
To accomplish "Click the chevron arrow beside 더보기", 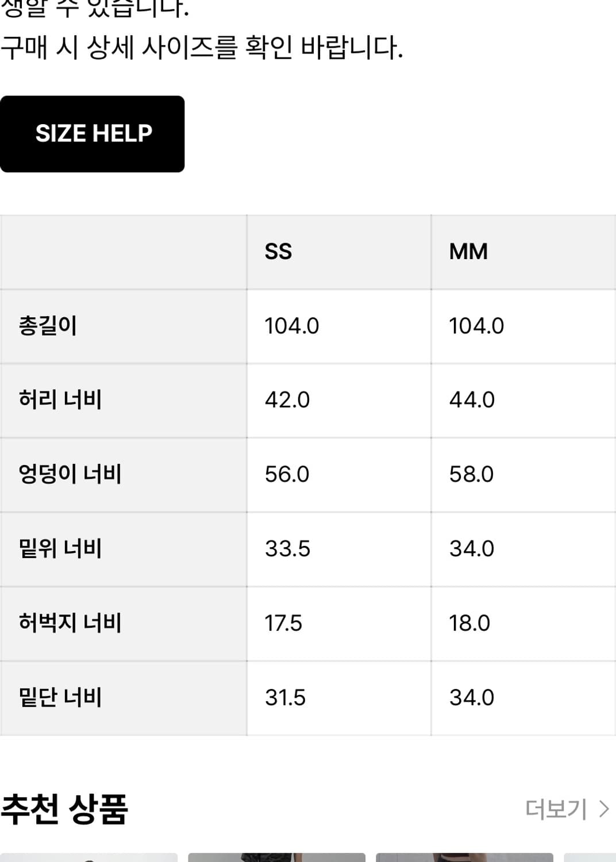I will pyautogui.click(x=604, y=809).
